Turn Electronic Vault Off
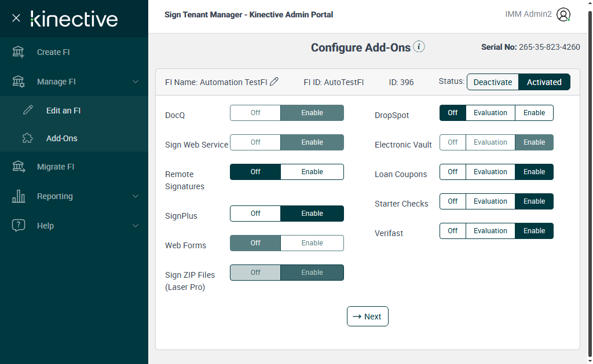593x364 pixels. 453,142
